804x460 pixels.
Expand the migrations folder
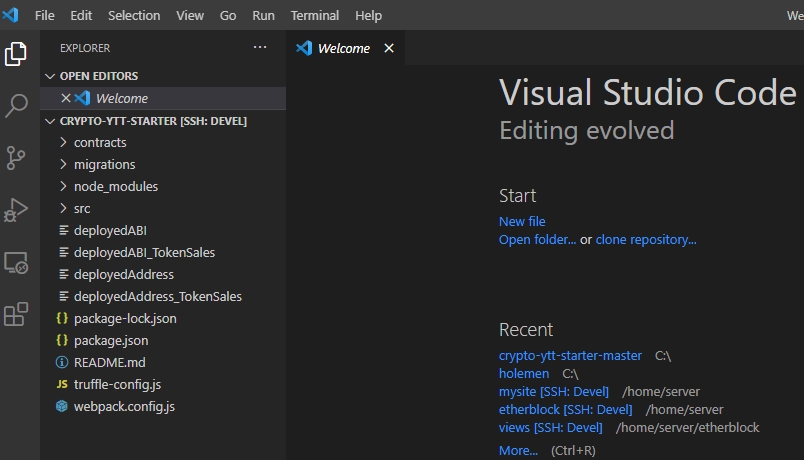tap(63, 164)
